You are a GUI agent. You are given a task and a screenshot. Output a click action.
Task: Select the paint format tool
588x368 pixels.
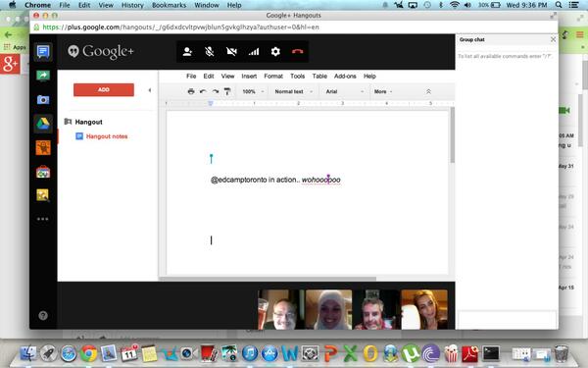227,91
